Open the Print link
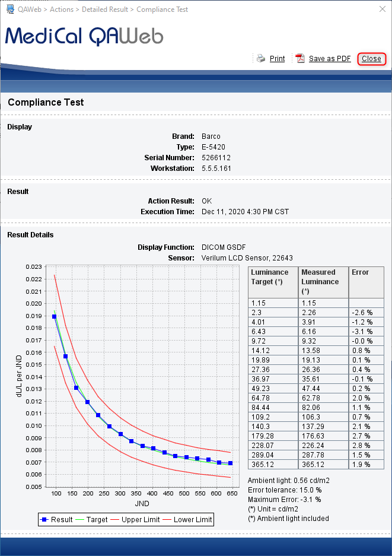Viewport: 392px width, 556px height. coord(277,59)
